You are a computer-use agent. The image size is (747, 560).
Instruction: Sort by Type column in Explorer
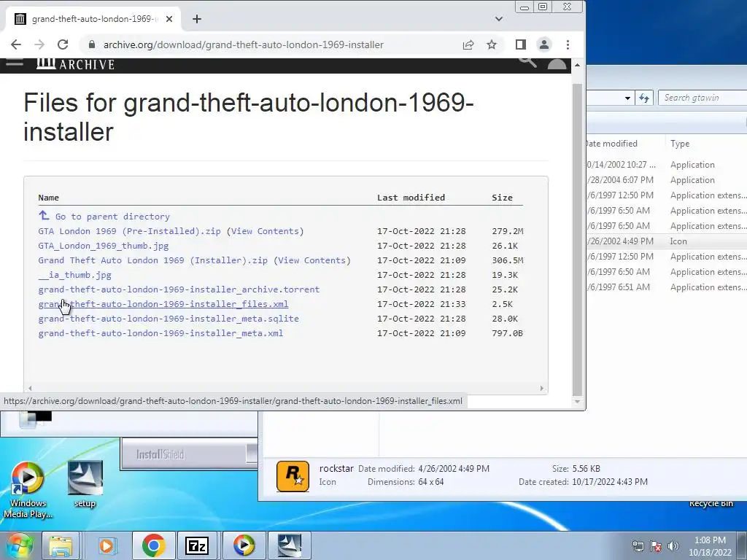click(680, 144)
